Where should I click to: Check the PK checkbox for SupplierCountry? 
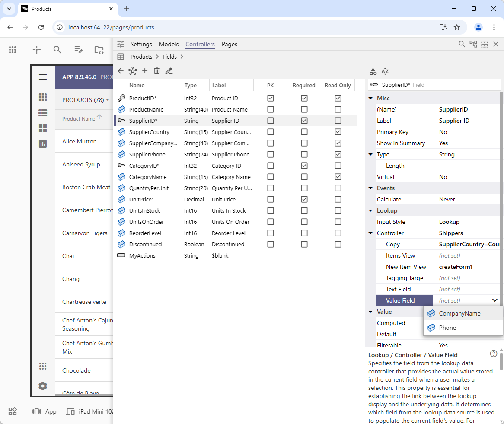pos(270,132)
